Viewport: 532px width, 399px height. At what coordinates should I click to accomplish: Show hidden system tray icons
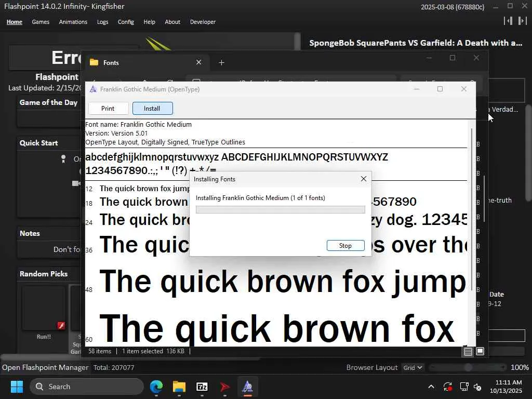click(x=431, y=387)
